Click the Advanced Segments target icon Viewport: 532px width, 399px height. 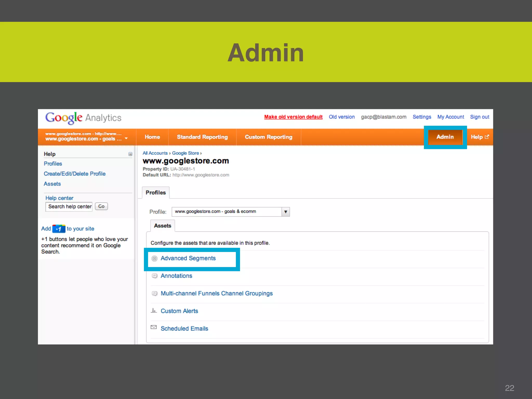[154, 258]
